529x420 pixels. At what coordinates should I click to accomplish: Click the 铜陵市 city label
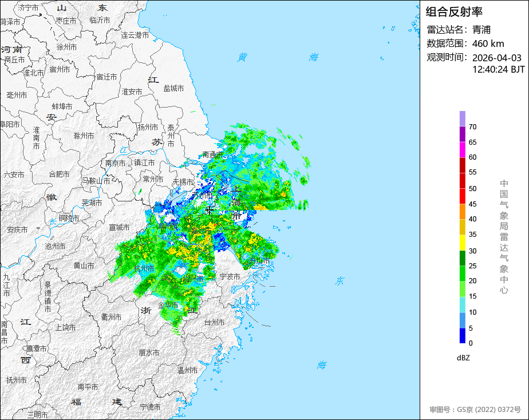[69, 218]
